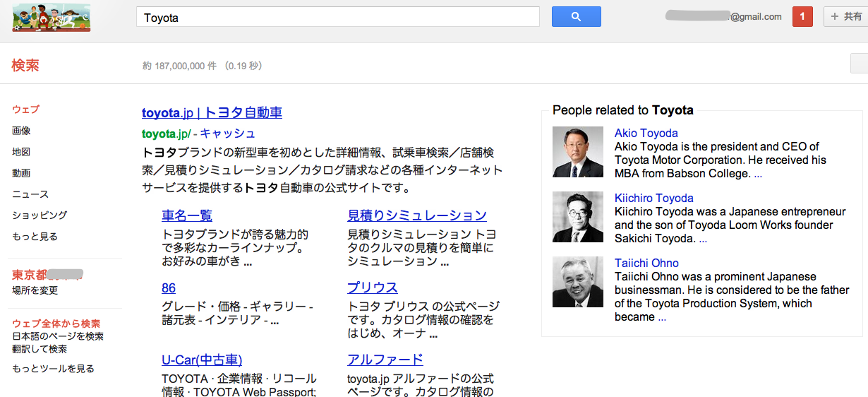The height and width of the screenshot is (397, 868).
Task: Open the red notifications badge showing 1
Action: point(803,16)
